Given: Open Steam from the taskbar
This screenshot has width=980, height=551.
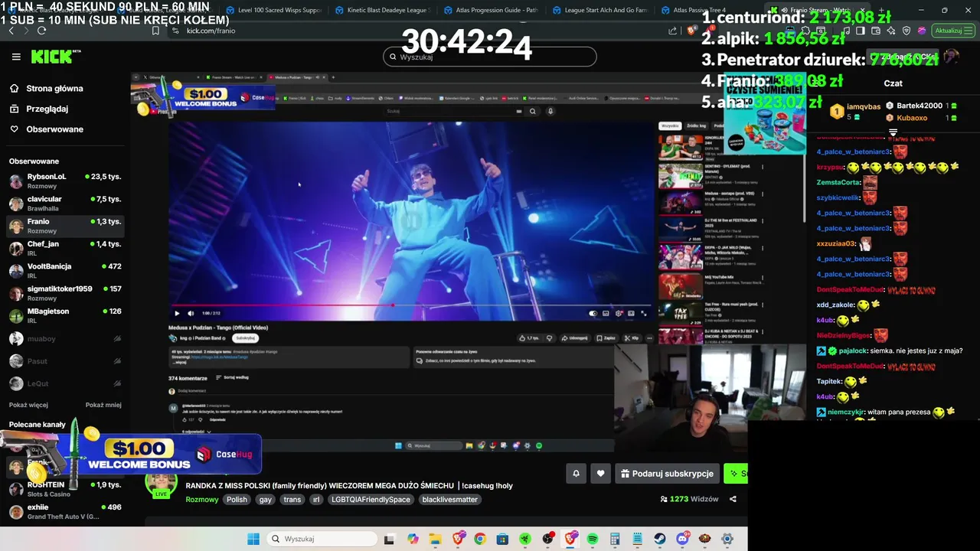Looking at the screenshot, I should 660,539.
